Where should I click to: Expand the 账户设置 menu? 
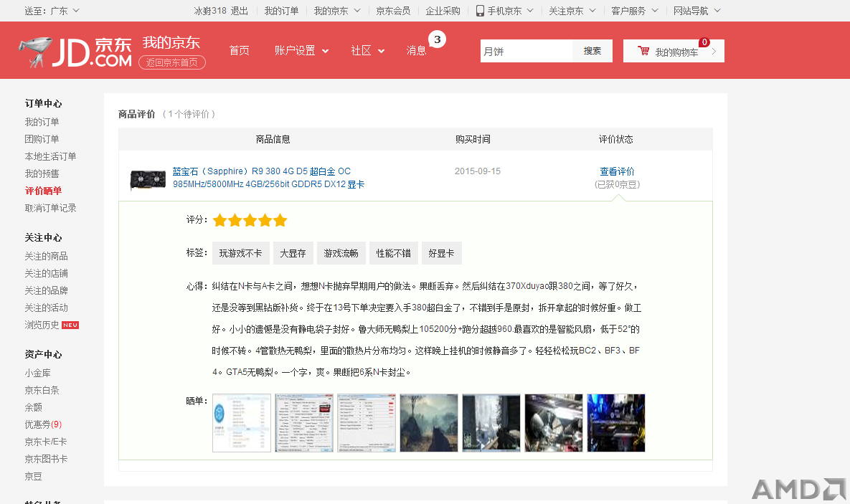(301, 50)
